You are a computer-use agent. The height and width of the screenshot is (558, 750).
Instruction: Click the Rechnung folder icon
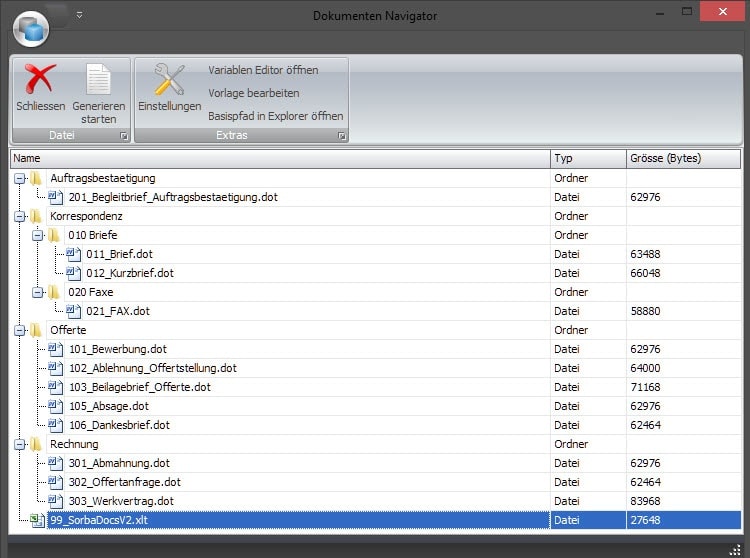click(x=36, y=444)
